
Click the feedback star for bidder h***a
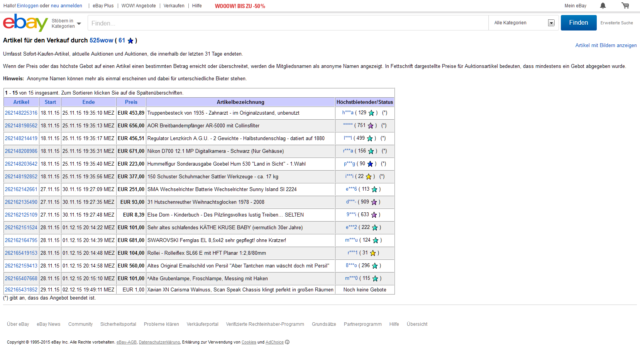[371, 113]
